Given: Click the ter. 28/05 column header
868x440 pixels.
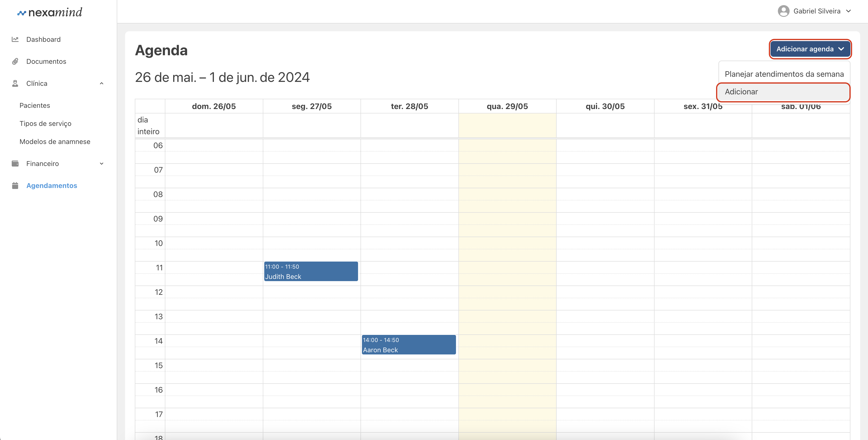Looking at the screenshot, I should click(x=409, y=107).
